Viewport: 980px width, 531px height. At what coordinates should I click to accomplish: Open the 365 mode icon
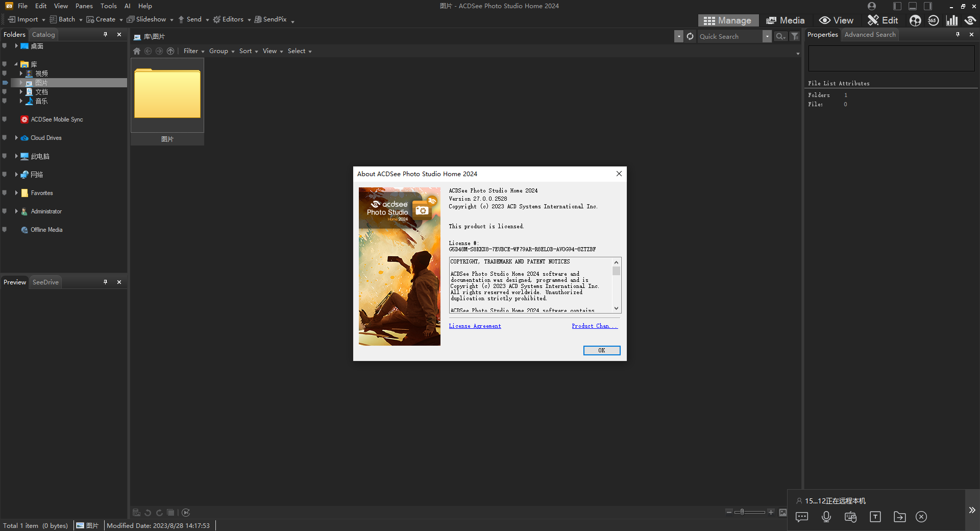tap(933, 20)
